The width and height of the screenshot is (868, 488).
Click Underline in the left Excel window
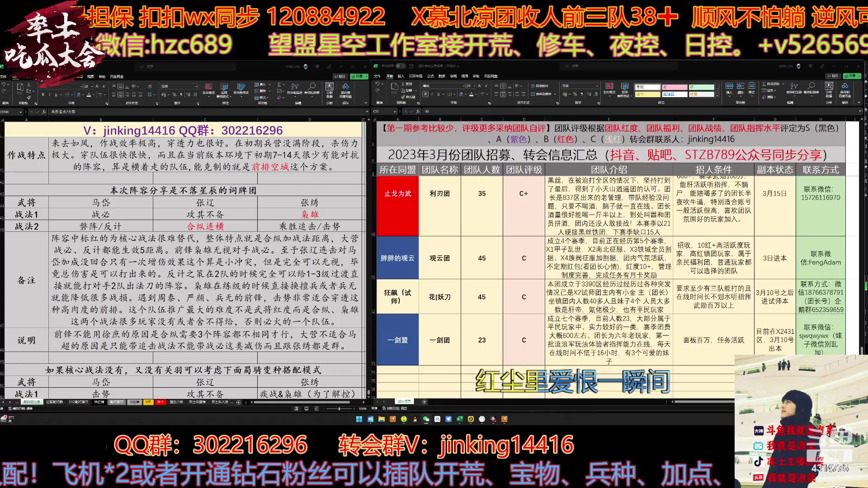coord(56,95)
